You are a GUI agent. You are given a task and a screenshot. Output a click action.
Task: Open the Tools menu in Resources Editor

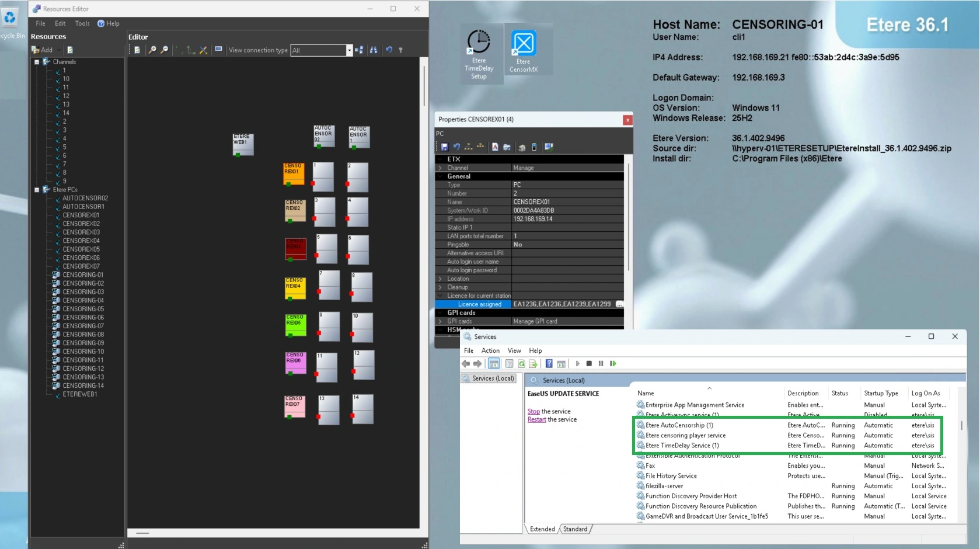tap(82, 24)
